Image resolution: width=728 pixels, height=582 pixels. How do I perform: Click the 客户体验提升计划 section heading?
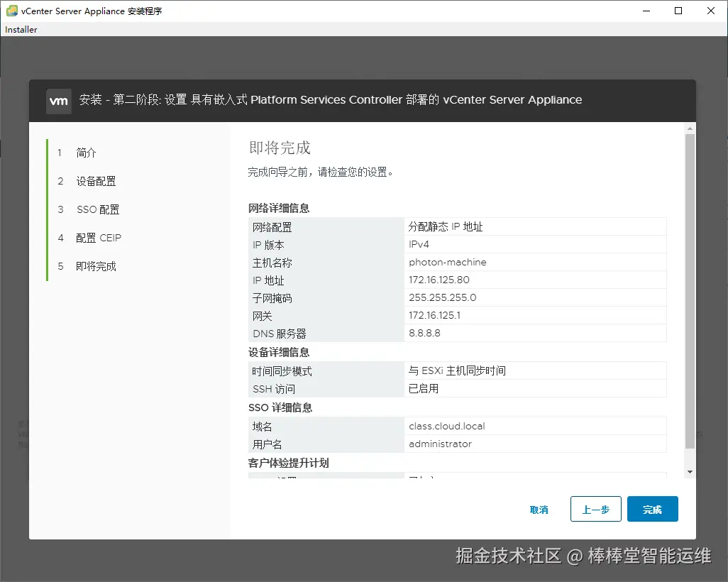pyautogui.click(x=288, y=463)
